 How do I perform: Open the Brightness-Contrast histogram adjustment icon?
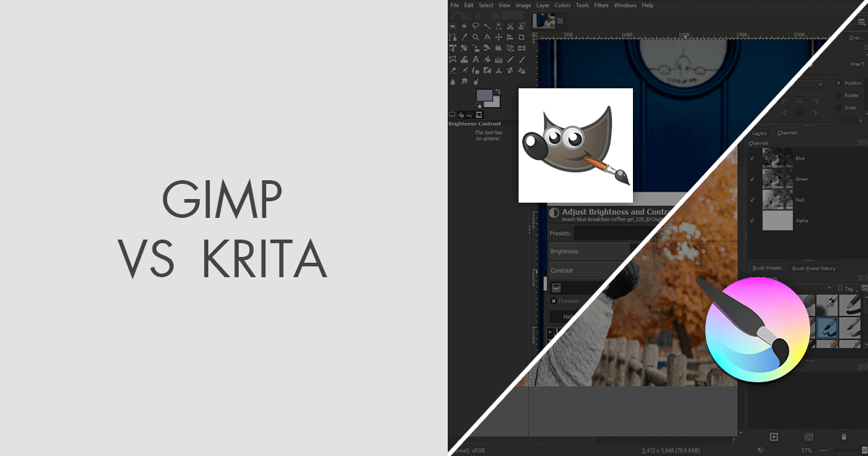[x=556, y=287]
